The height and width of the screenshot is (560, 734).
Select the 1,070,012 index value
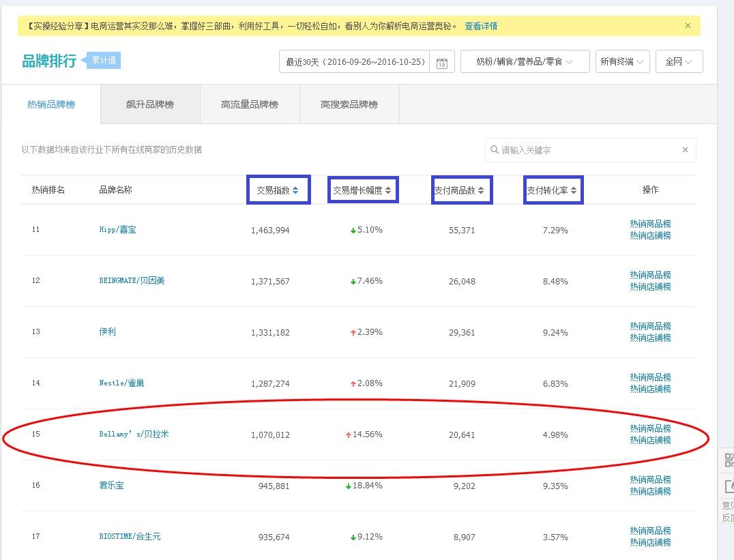(x=270, y=434)
